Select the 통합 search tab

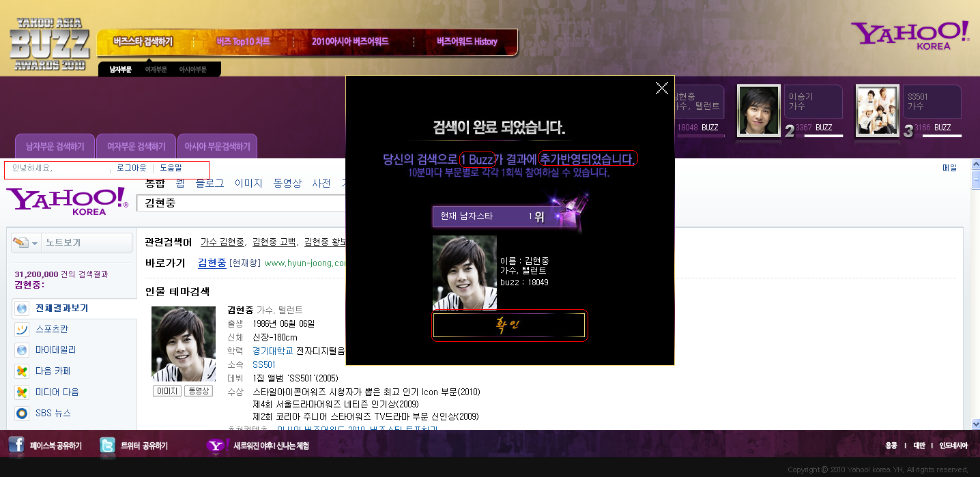[x=155, y=183]
